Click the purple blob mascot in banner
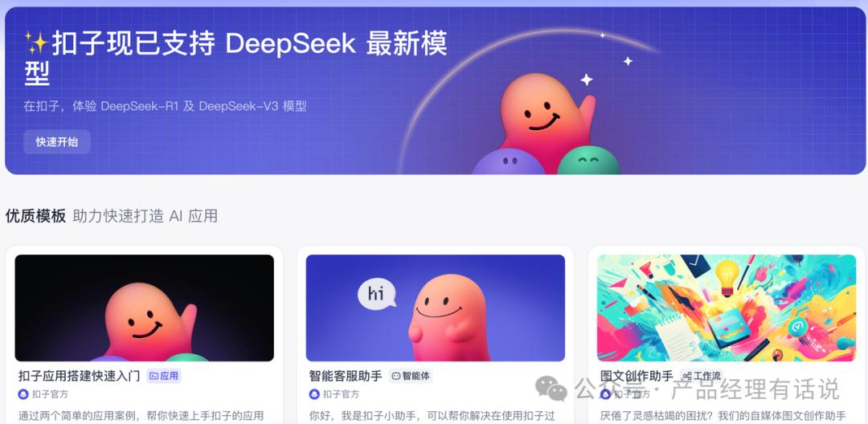Screen dimensions: 868x424 pos(508,162)
